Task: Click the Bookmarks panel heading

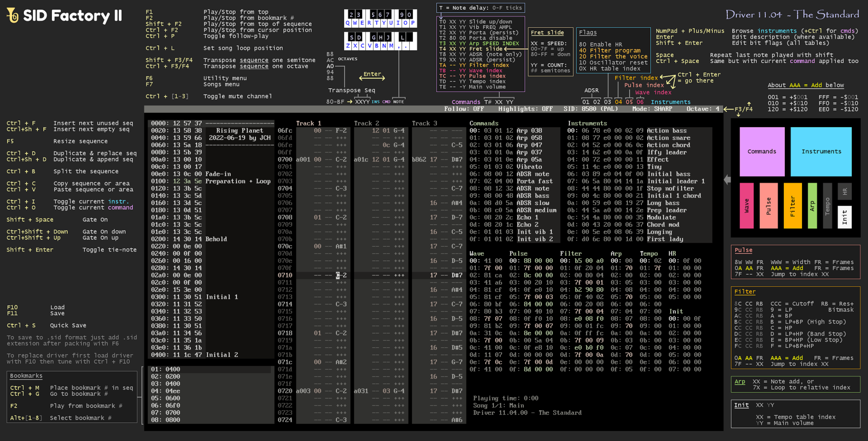Action: tap(26, 376)
